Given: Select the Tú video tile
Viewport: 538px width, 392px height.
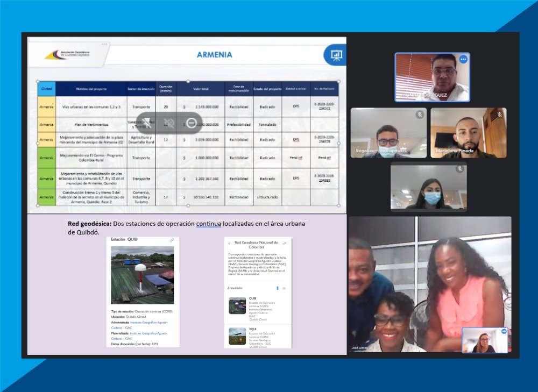Looking at the screenshot, I should tap(429, 187).
